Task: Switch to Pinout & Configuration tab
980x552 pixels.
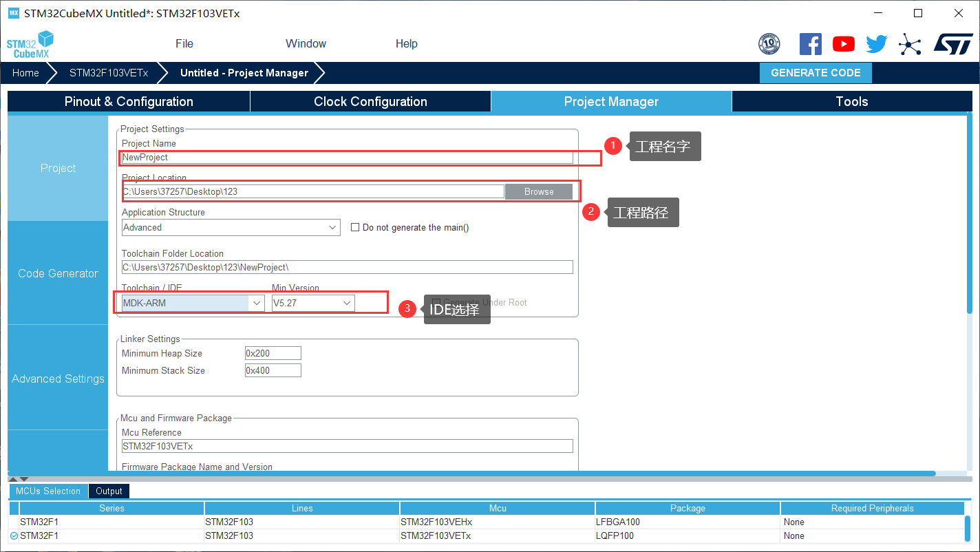Action: point(129,102)
